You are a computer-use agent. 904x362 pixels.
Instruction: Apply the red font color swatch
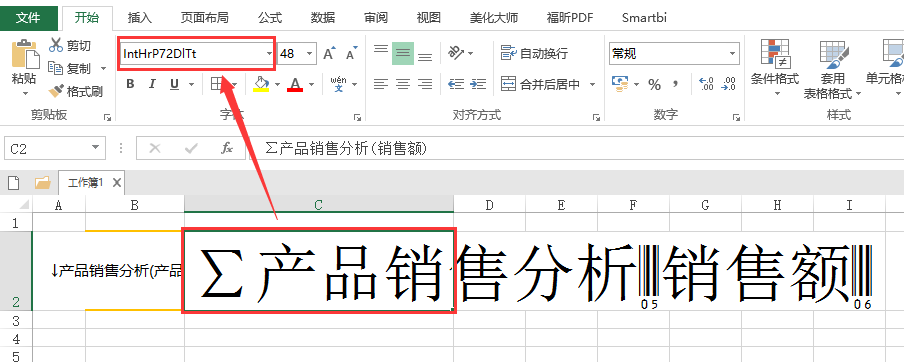click(296, 85)
